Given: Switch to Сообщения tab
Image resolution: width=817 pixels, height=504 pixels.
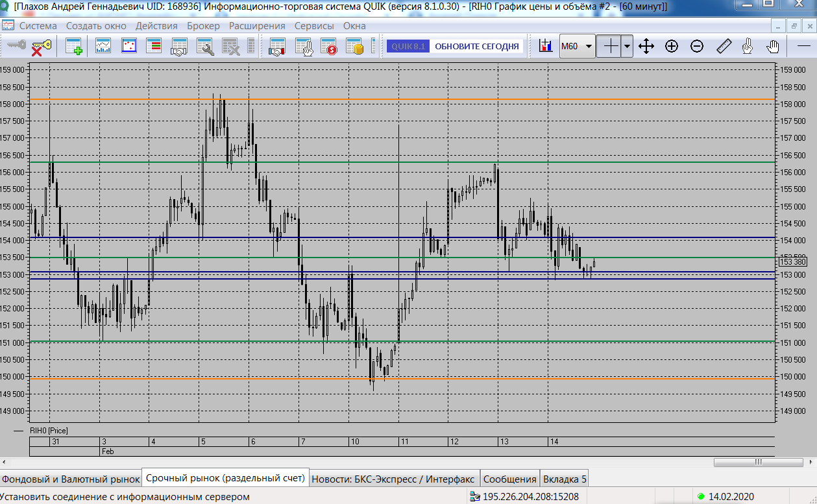Looking at the screenshot, I should [x=510, y=479].
